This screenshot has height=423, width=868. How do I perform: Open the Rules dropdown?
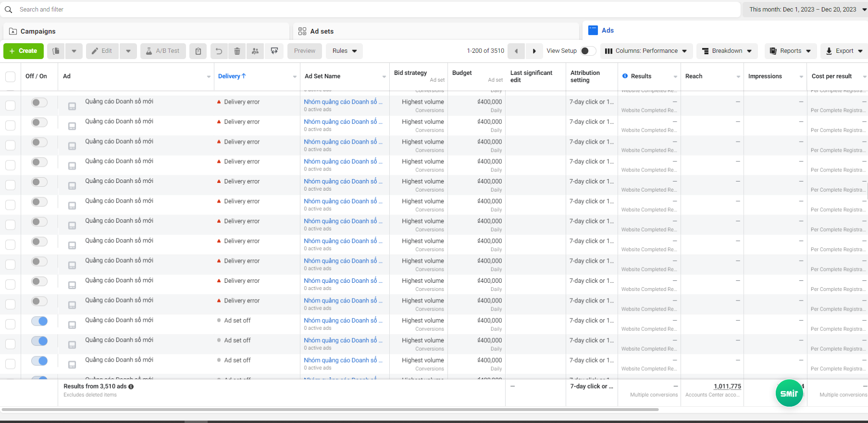pyautogui.click(x=345, y=51)
